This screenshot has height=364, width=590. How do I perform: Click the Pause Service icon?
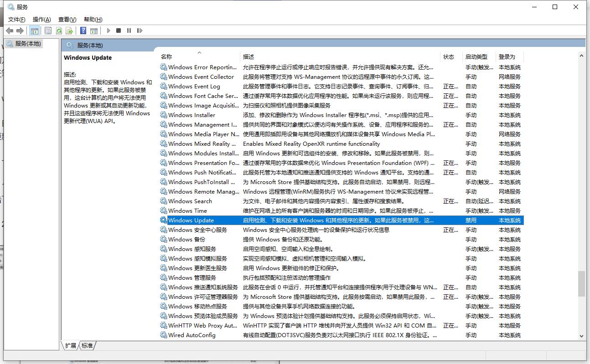pos(129,31)
